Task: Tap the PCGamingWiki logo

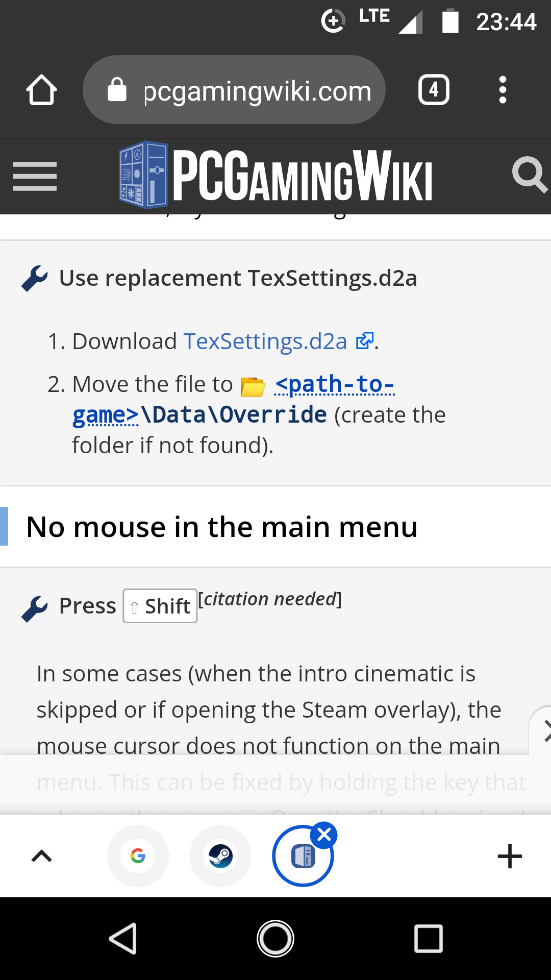Action: coord(275,175)
